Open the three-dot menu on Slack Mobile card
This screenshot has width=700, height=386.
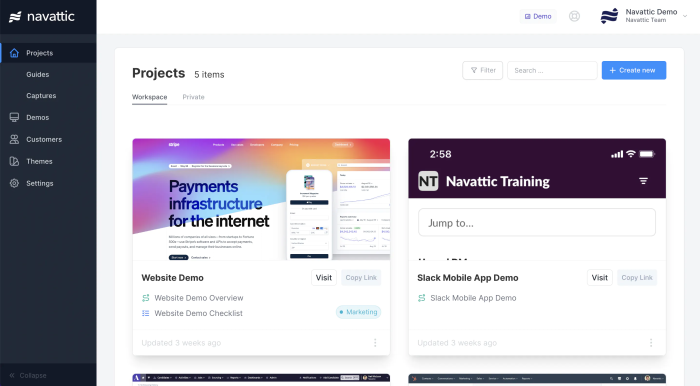[651, 343]
